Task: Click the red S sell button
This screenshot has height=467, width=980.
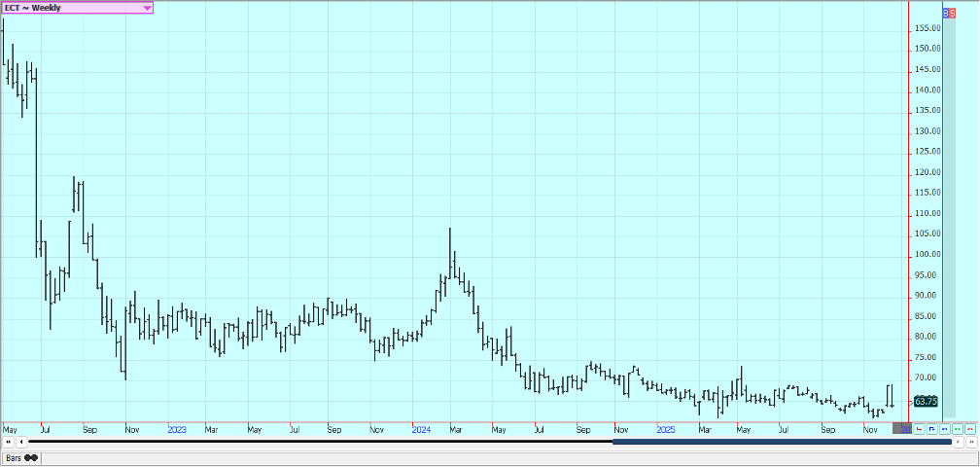Action: (x=954, y=14)
